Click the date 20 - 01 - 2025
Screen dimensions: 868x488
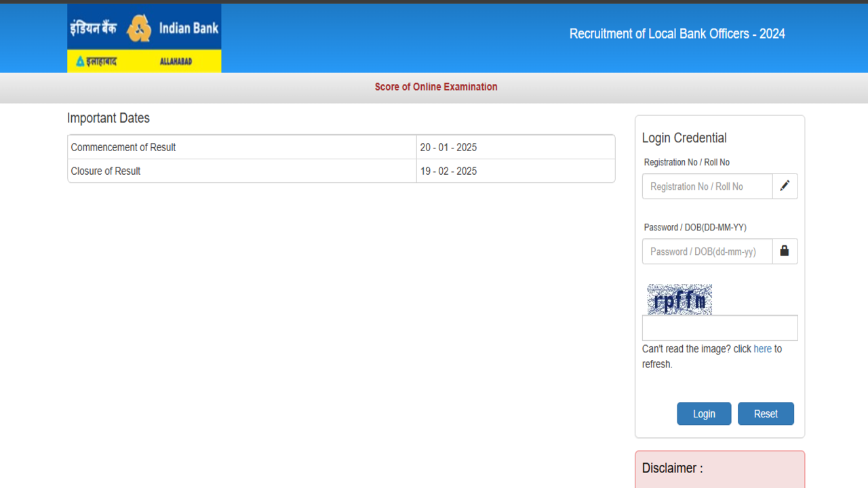pos(448,147)
